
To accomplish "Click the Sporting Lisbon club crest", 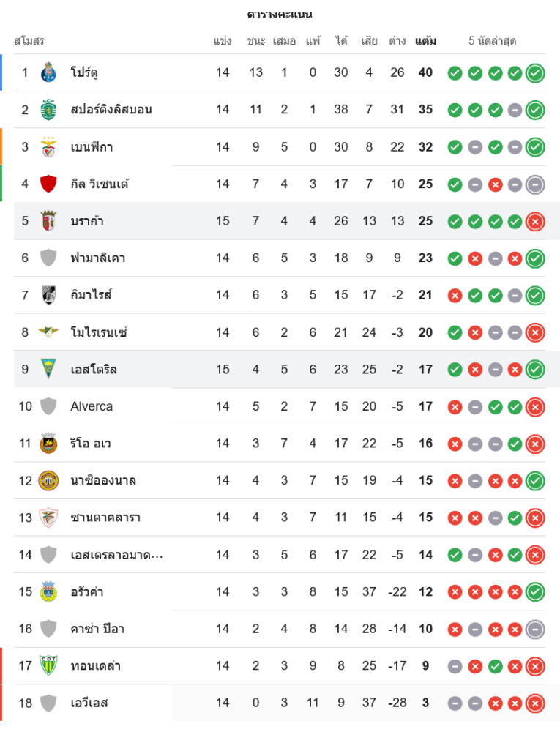I will coord(48,110).
